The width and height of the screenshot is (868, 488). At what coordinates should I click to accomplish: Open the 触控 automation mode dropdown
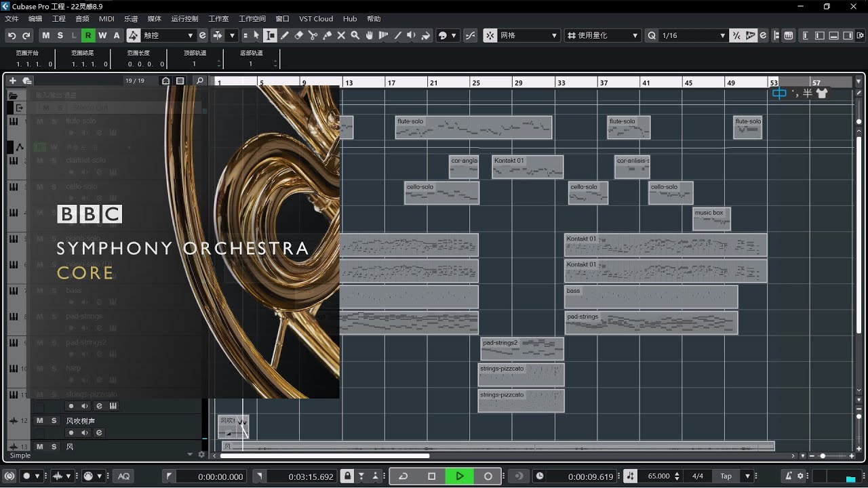pos(168,35)
